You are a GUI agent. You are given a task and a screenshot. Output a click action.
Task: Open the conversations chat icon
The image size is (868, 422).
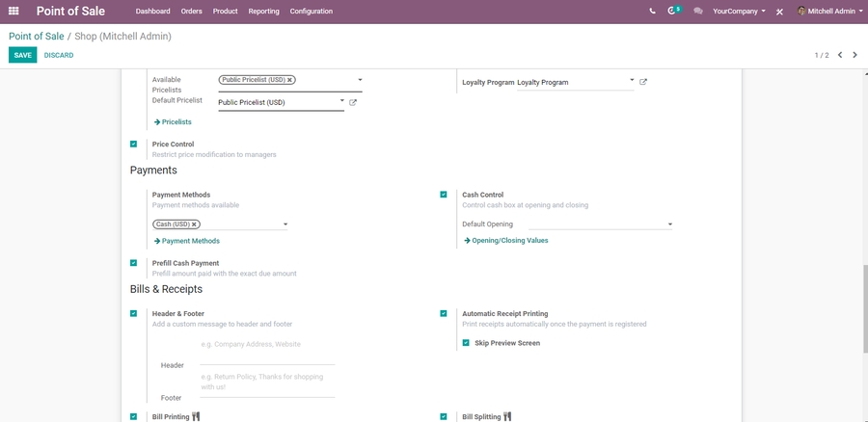tap(698, 12)
